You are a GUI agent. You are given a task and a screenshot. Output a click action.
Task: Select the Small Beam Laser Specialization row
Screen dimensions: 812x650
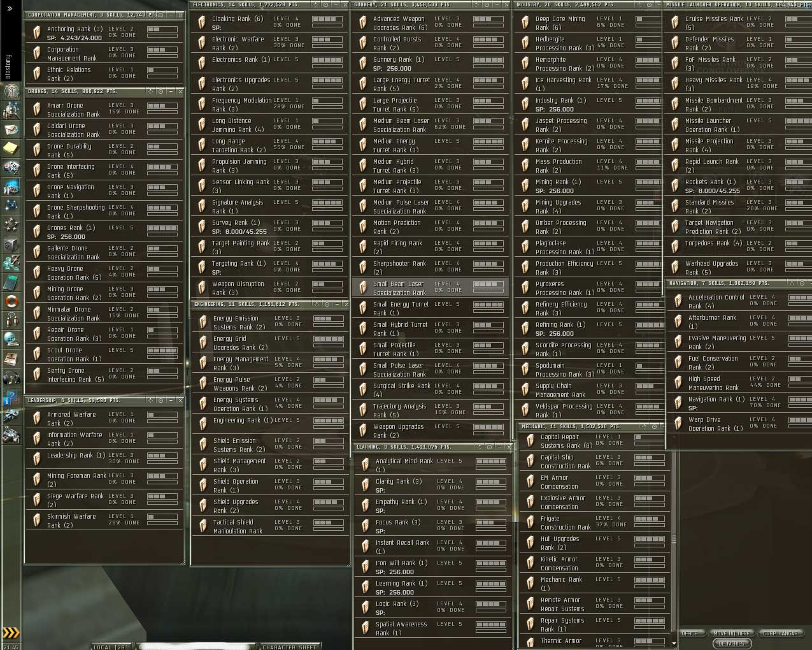[x=430, y=288]
